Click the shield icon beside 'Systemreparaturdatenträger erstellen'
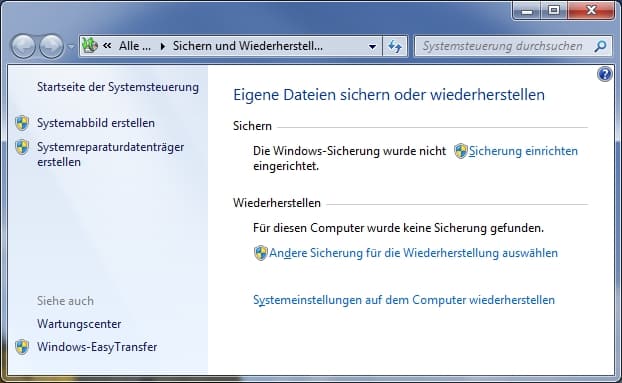Screen dimensions: 622x383 [x=22, y=147]
